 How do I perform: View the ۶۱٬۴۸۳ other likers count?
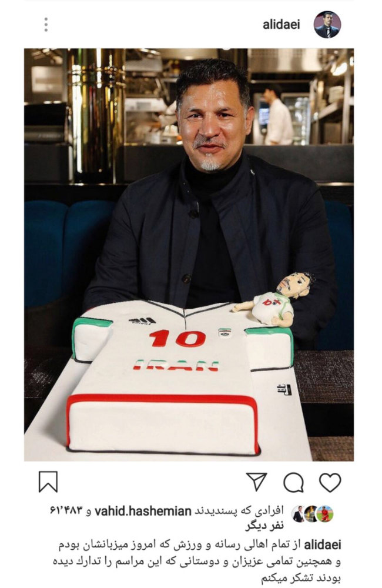66,511
